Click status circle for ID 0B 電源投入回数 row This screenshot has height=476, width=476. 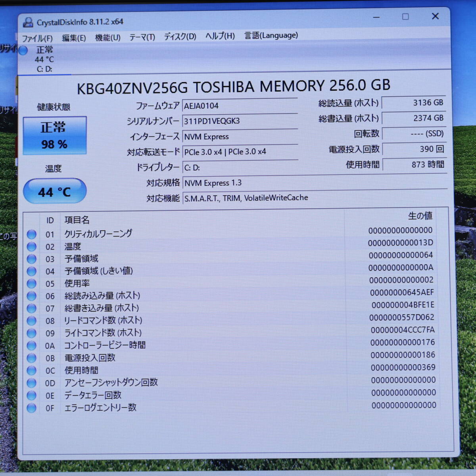[x=32, y=358]
